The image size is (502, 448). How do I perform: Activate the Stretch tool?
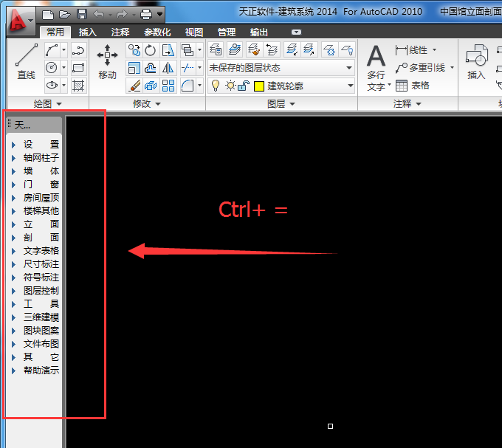(x=168, y=50)
